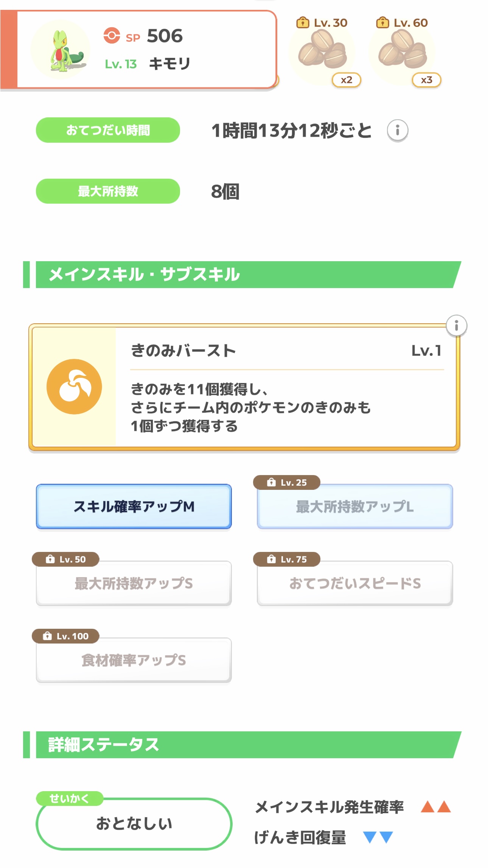Tap the Lv. 100 lock badge
The width and height of the screenshot is (488, 868).
[x=65, y=636]
